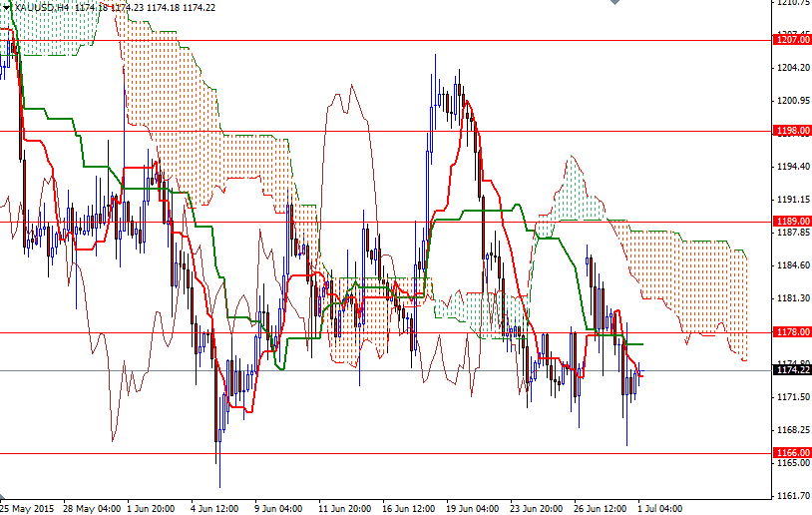This screenshot has width=812, height=515.
Task: Click the 28 May 04:00 time label
Action: pyautogui.click(x=94, y=507)
